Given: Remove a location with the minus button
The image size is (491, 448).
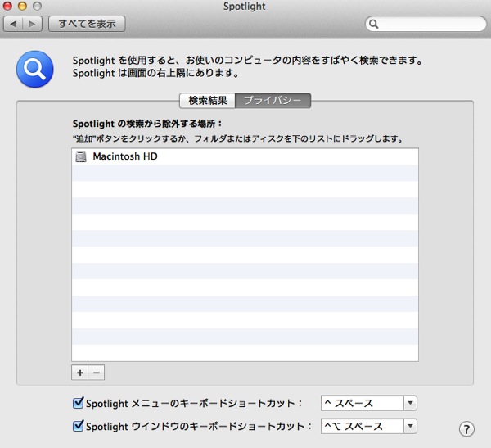Looking at the screenshot, I should coord(97,373).
